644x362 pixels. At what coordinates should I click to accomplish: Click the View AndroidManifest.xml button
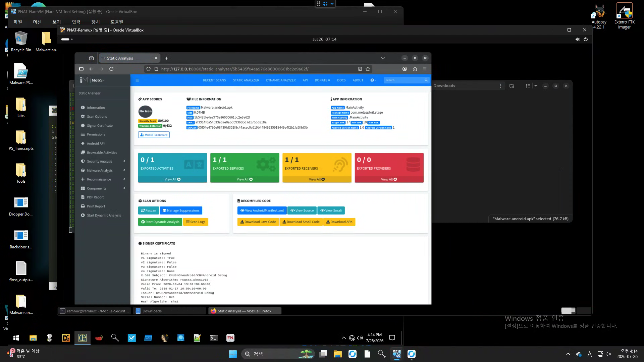pos(262,210)
